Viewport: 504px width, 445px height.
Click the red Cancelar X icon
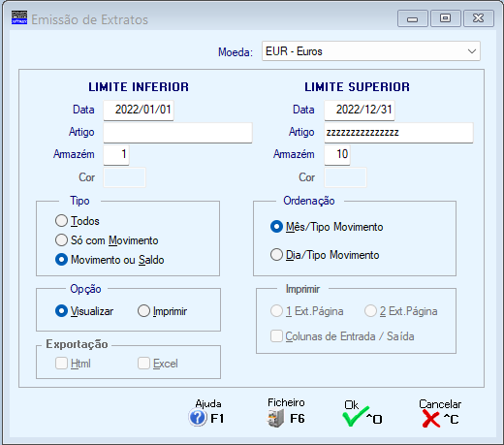(430, 419)
